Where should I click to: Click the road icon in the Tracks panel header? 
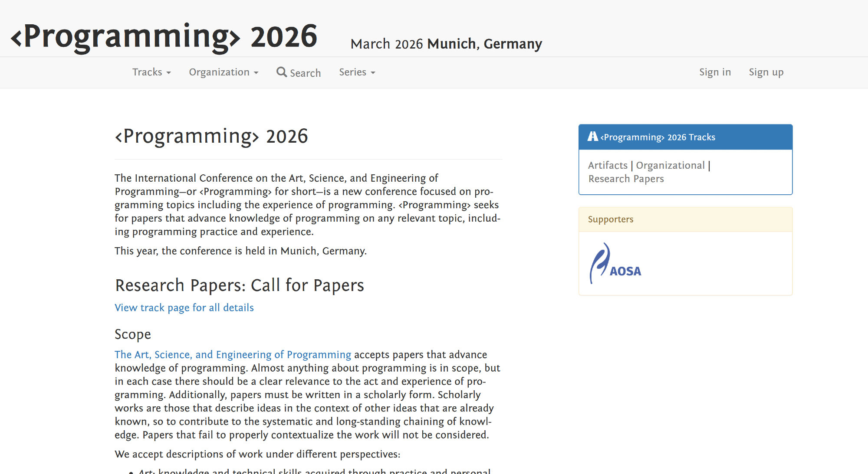pos(592,137)
